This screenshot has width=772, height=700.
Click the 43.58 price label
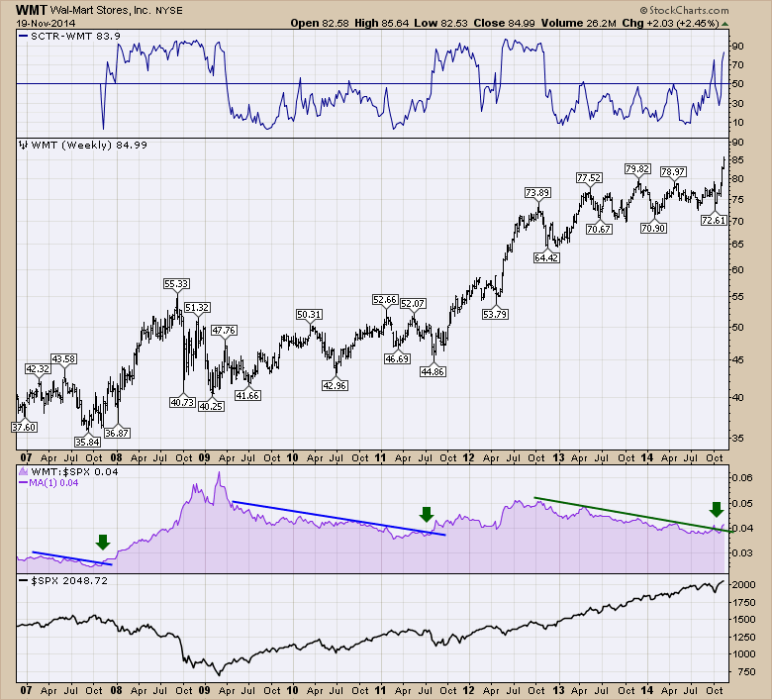point(64,359)
